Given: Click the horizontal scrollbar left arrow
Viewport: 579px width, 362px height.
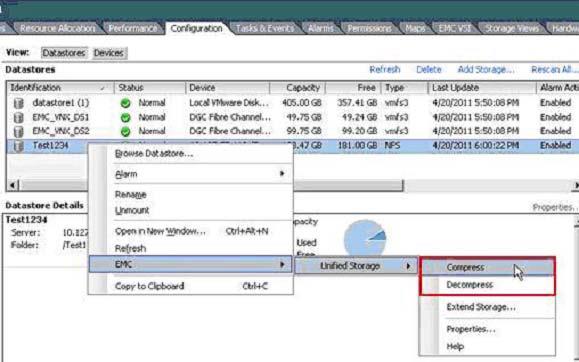Looking at the screenshot, I should click(12, 185).
